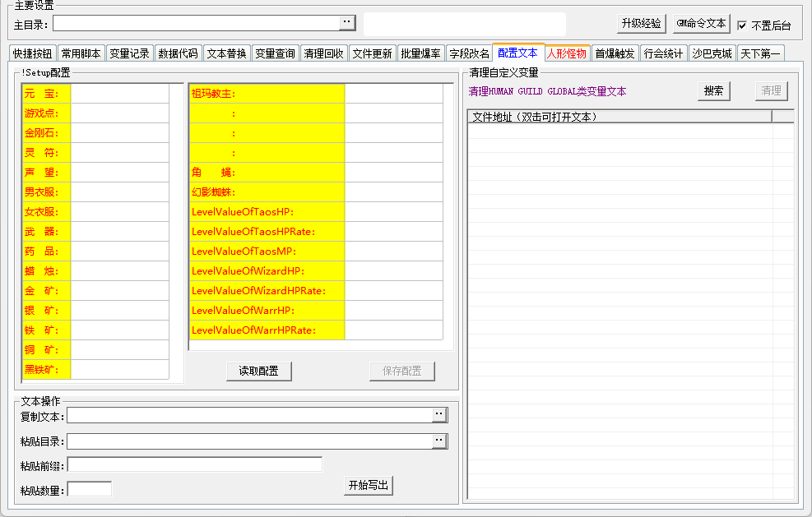
Task: Open the 天下第一 tab
Action: tap(760, 53)
